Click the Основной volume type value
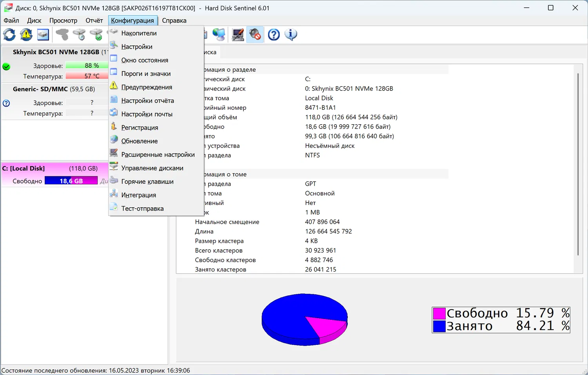The width and height of the screenshot is (588, 375). coord(320,193)
